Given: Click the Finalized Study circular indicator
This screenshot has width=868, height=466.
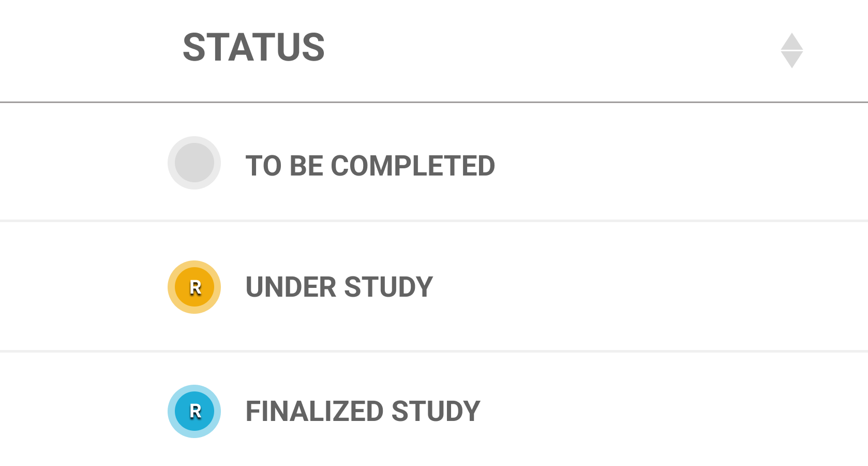Looking at the screenshot, I should [x=194, y=411].
